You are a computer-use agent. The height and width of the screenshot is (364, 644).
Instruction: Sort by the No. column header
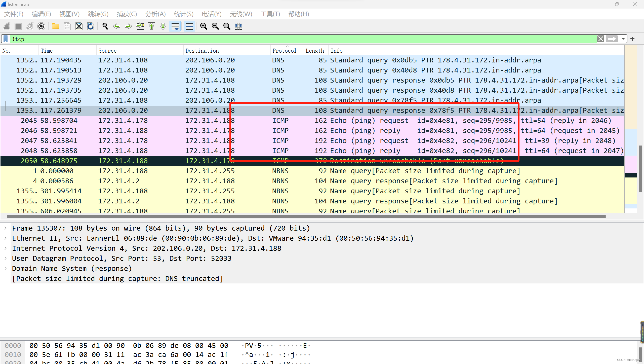19,51
